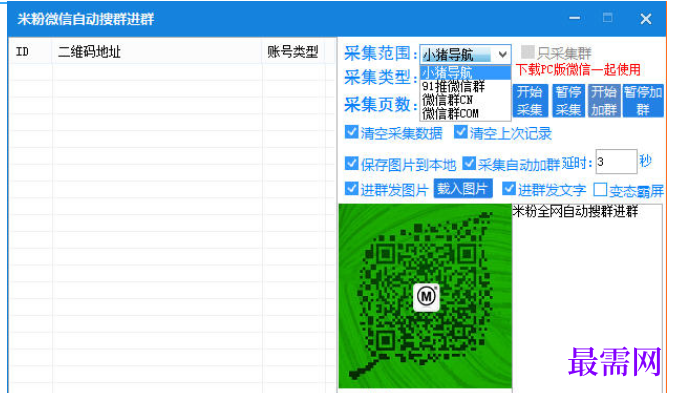Close the 米粉微信自动搜群进群 window
This screenshot has height=393, width=680.
pyautogui.click(x=646, y=19)
